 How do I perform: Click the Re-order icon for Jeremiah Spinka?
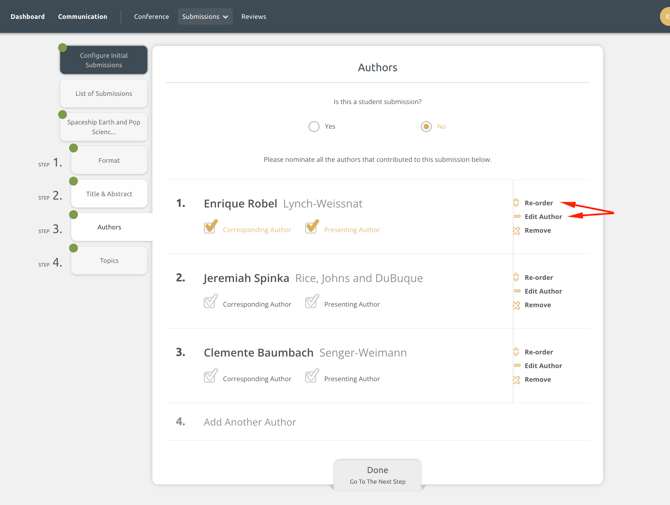(x=517, y=278)
